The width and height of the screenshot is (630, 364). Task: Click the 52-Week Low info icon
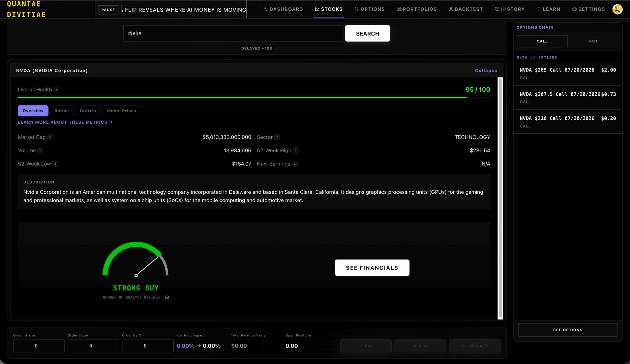pyautogui.click(x=55, y=163)
